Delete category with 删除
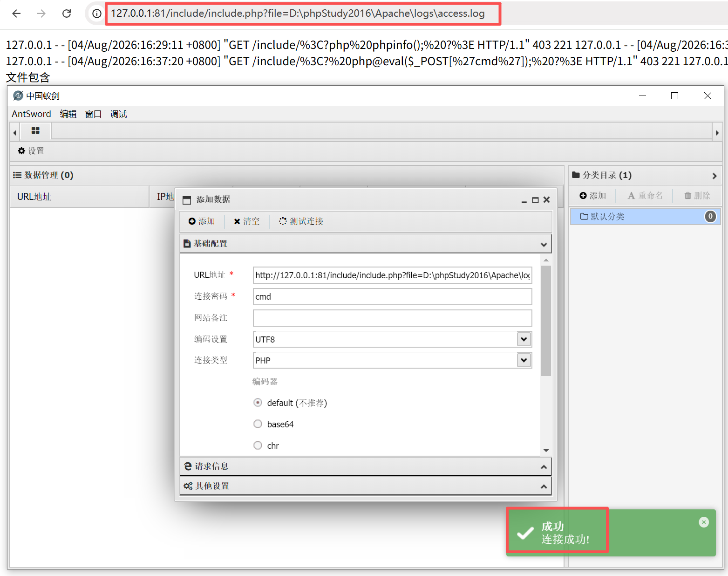The width and height of the screenshot is (728, 576). [697, 196]
